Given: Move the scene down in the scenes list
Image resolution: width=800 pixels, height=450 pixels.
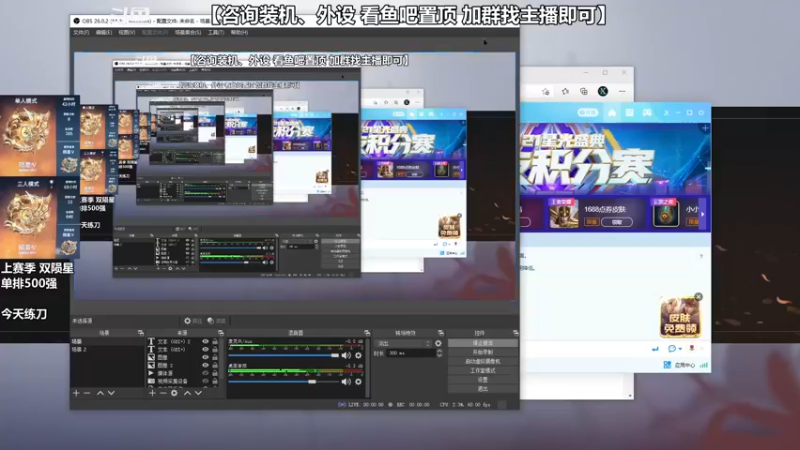Looking at the screenshot, I should 111,393.
